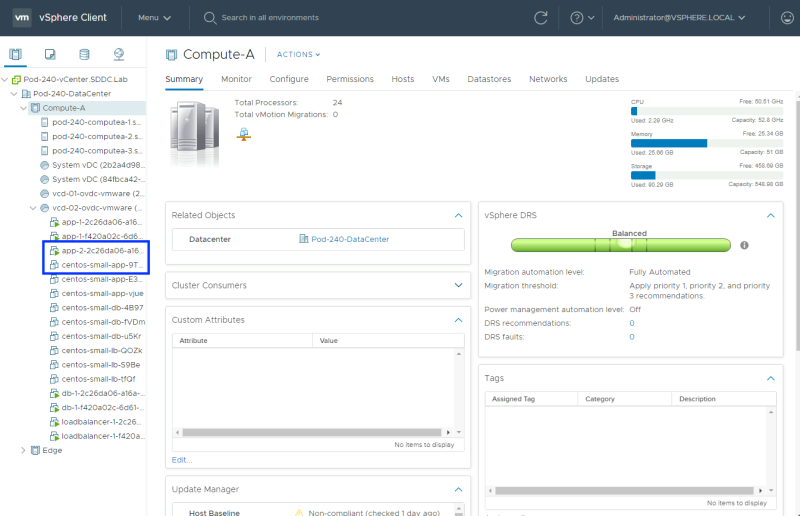Open the Storage inventory view icon

click(x=84, y=54)
